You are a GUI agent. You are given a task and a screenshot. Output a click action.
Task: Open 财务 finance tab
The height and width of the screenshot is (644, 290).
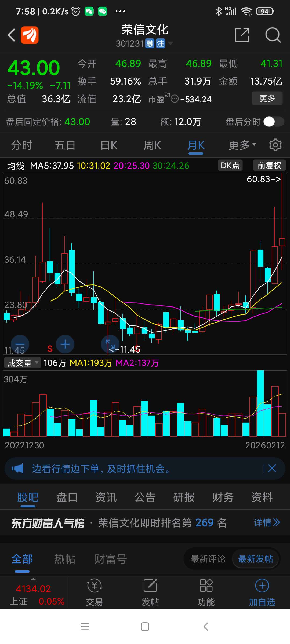click(x=223, y=497)
